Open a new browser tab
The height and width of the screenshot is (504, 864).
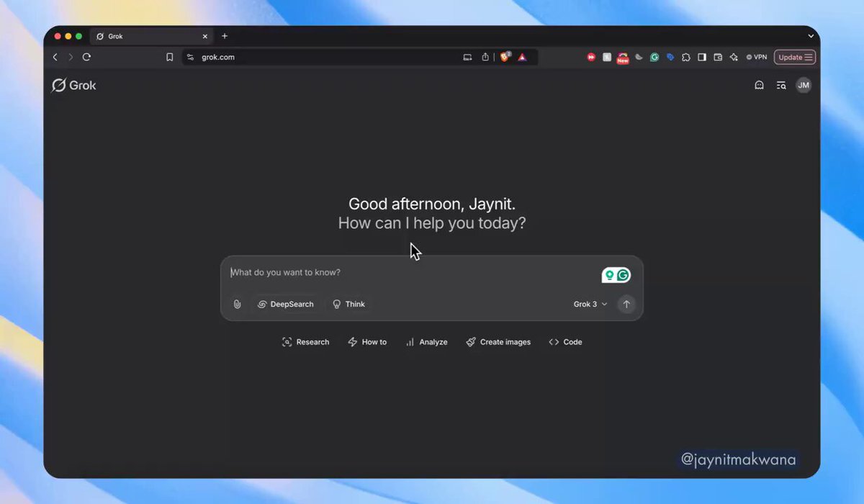click(225, 36)
